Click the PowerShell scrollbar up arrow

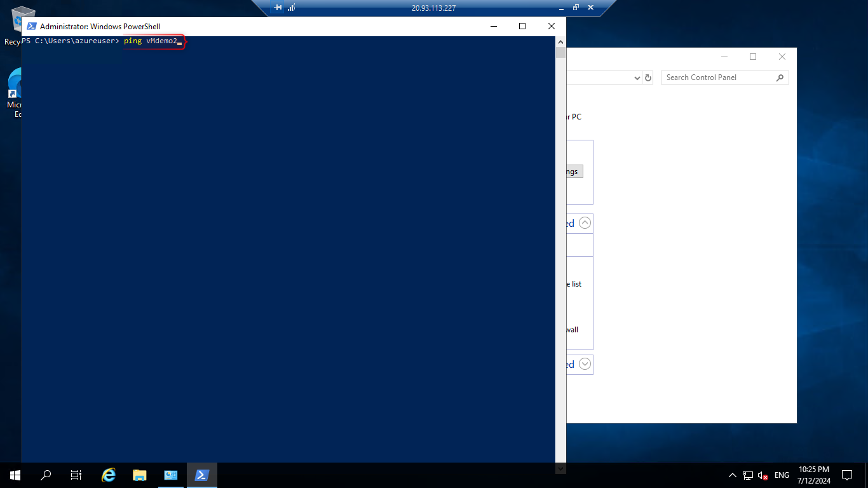560,41
